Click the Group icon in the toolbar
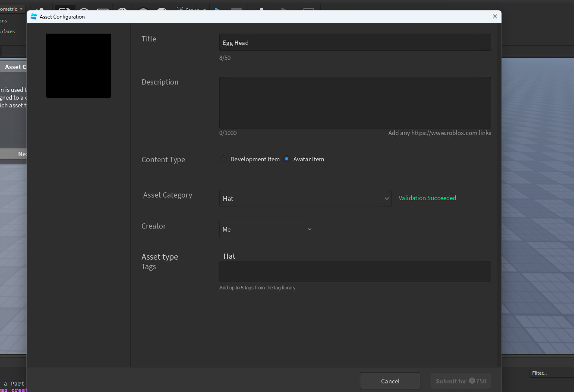Viewport: 574px width, 392px height. (180, 9)
